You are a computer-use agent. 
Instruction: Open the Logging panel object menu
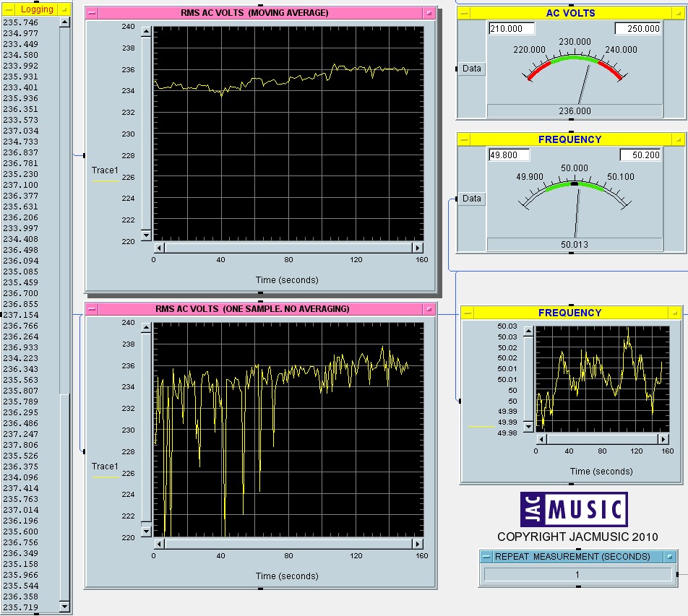(8, 9)
